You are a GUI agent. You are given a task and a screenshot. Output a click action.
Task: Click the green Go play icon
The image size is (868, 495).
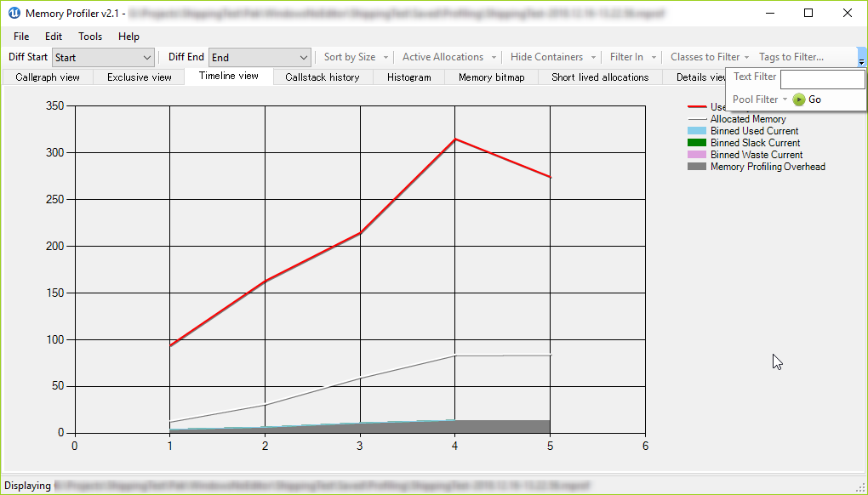[799, 99]
